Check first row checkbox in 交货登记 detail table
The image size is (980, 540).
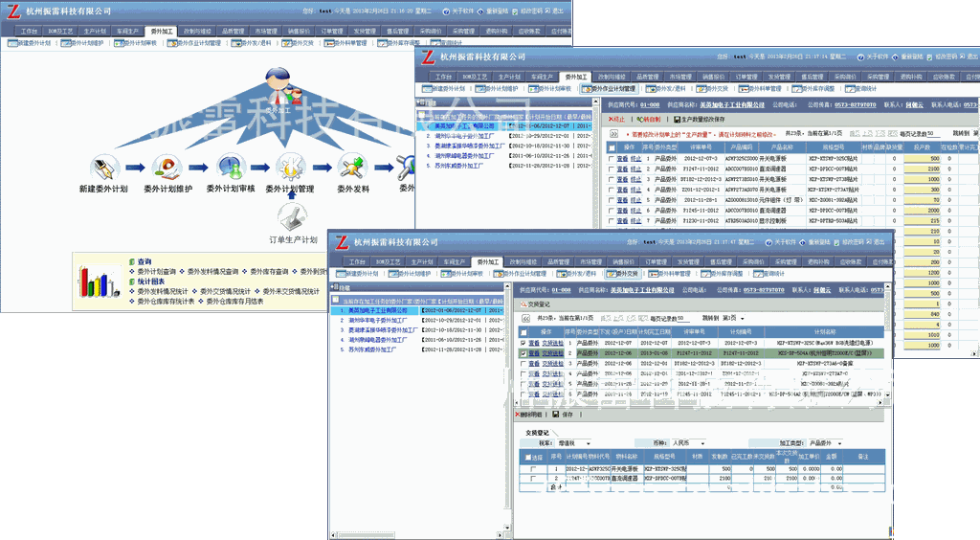coord(533,469)
